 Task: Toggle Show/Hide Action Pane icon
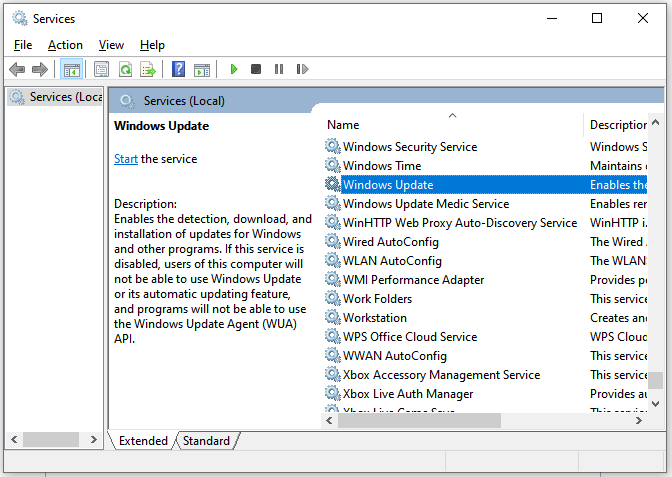click(x=202, y=69)
